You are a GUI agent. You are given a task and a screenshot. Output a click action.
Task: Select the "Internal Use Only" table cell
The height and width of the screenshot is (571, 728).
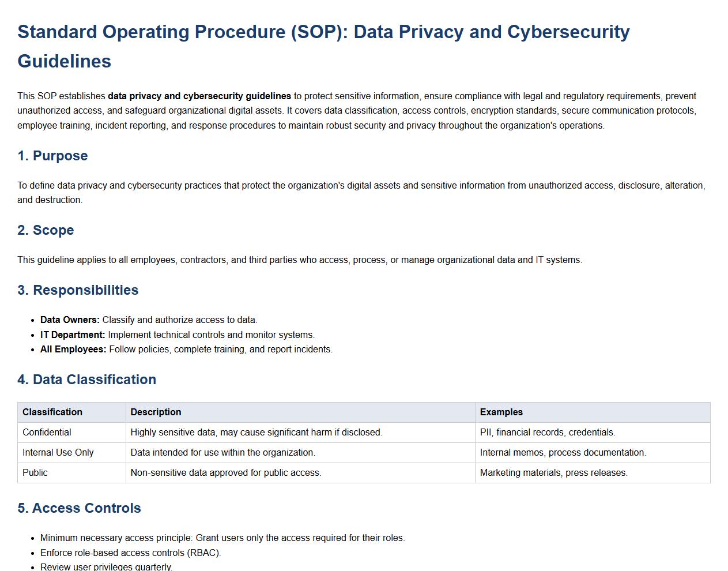coord(58,453)
